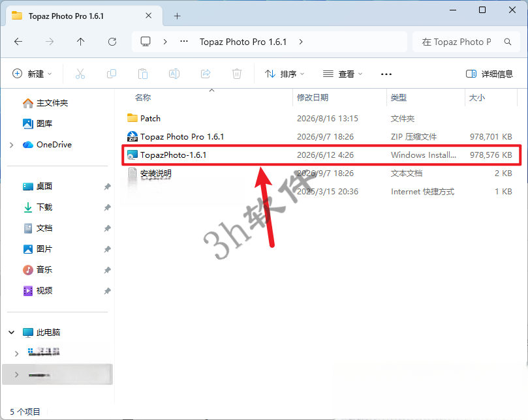
Task: Sort by the 修改日期 column header
Action: pos(313,98)
